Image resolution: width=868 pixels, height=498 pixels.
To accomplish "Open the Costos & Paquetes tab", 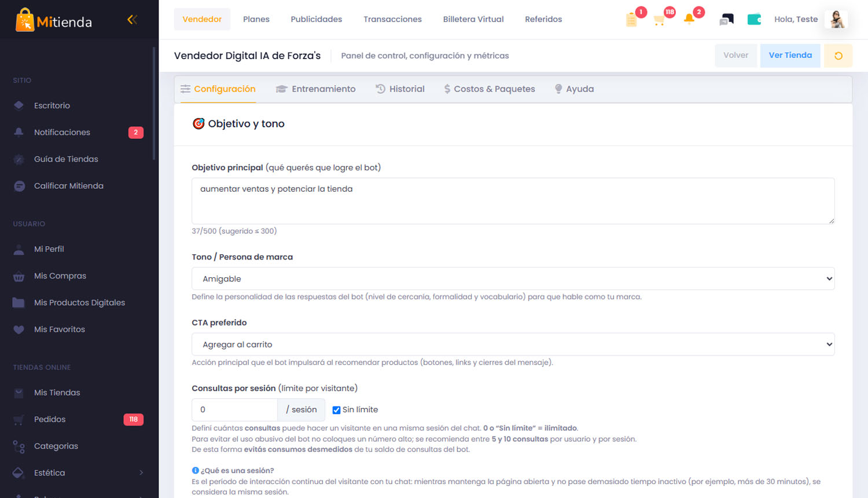I will [490, 89].
